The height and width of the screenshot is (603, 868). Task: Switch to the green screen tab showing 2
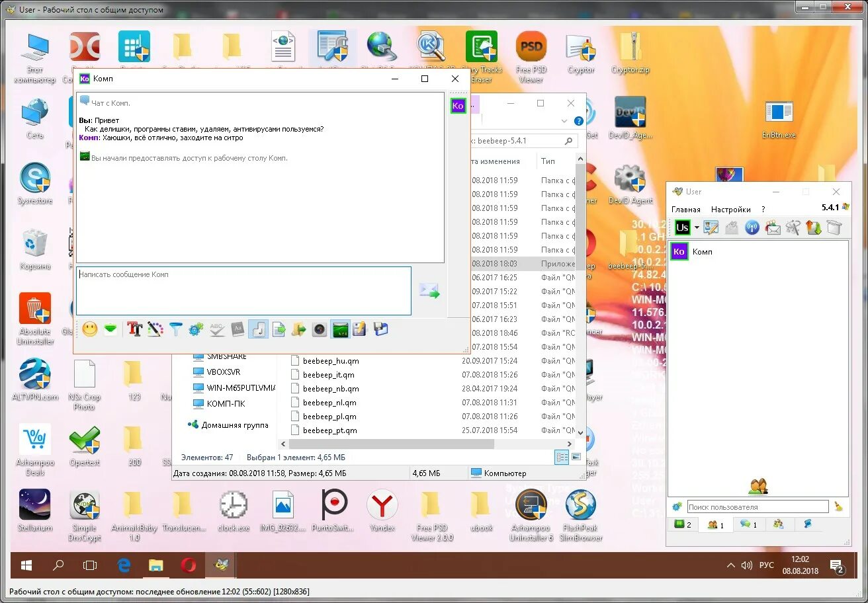683,524
